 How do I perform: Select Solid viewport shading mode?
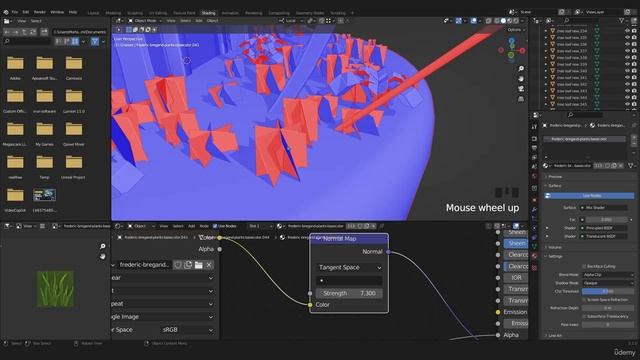click(x=503, y=20)
